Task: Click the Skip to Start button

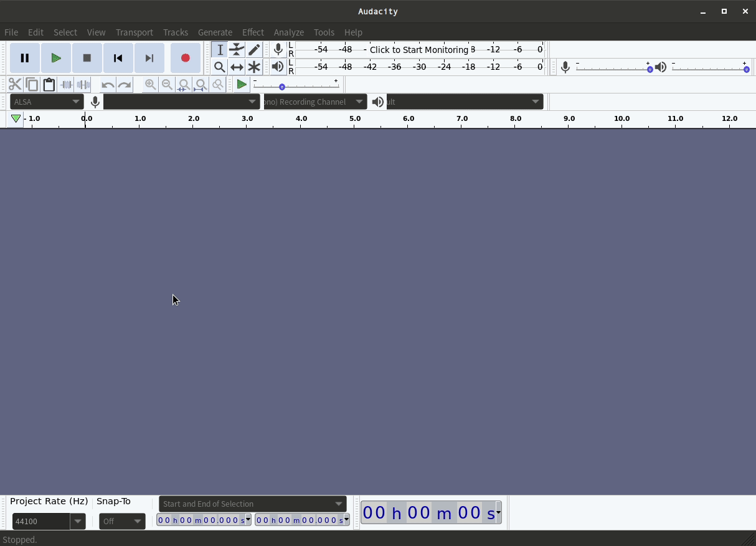Action: [x=118, y=58]
